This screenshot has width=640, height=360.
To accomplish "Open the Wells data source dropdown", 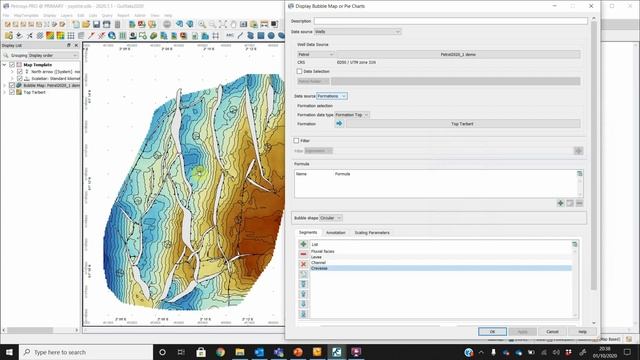I will 357,31.
